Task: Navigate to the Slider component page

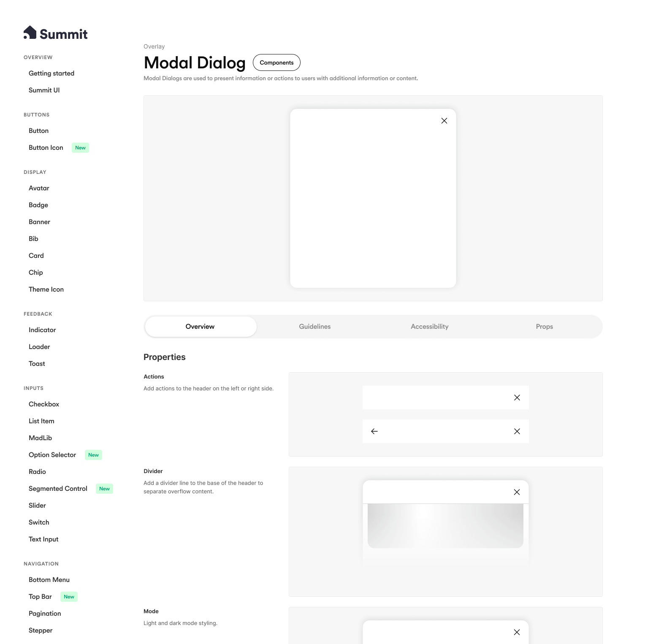Action: coord(37,506)
